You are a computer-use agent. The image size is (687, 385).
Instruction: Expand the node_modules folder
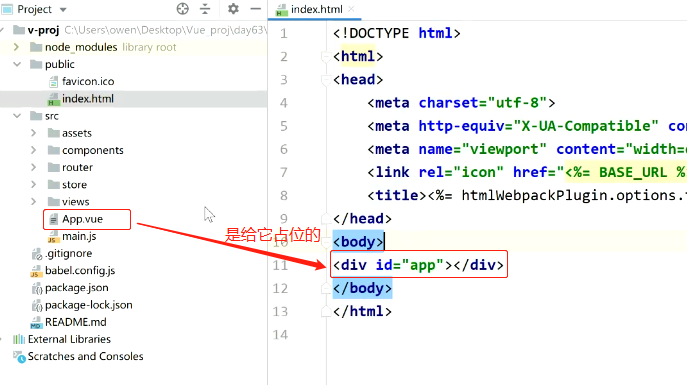click(x=17, y=47)
